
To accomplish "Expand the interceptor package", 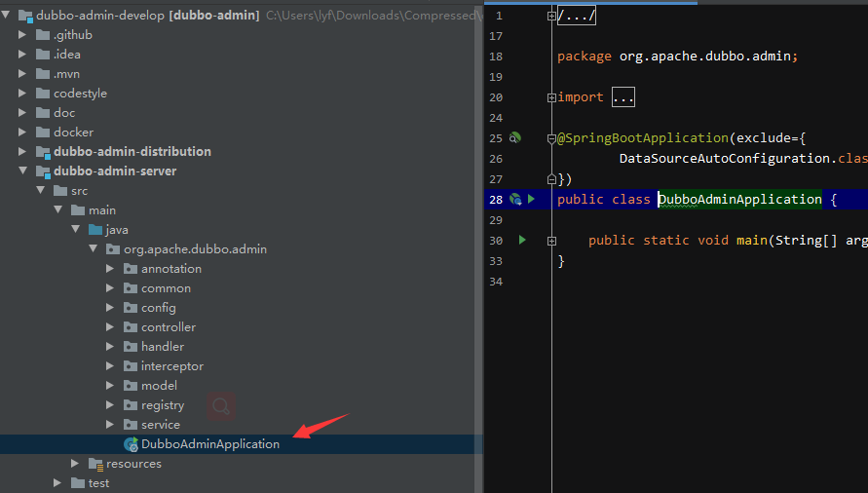I will [110, 366].
